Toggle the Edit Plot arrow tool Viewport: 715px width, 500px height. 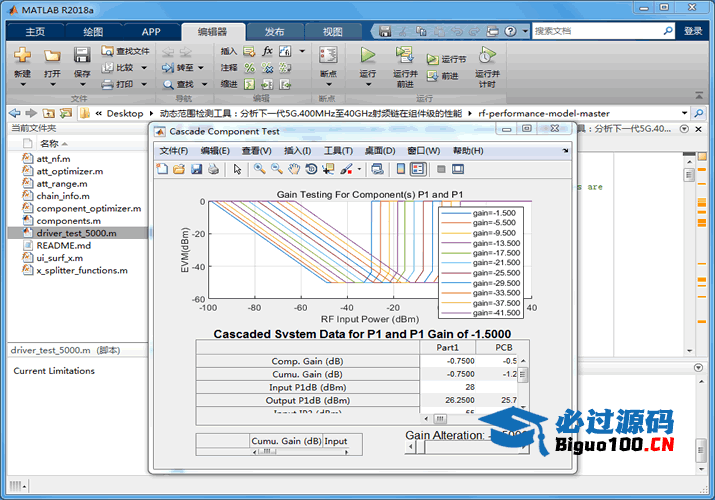[237, 169]
